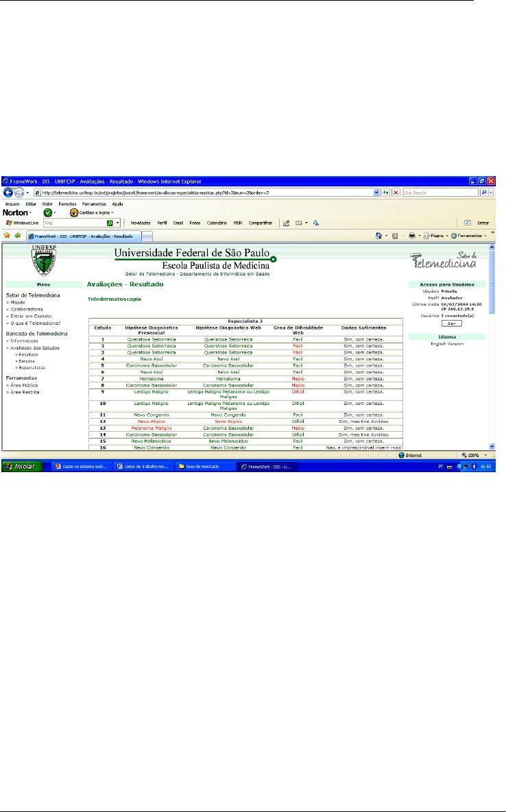Click the Print icon
The image size is (506, 812).
point(412,236)
